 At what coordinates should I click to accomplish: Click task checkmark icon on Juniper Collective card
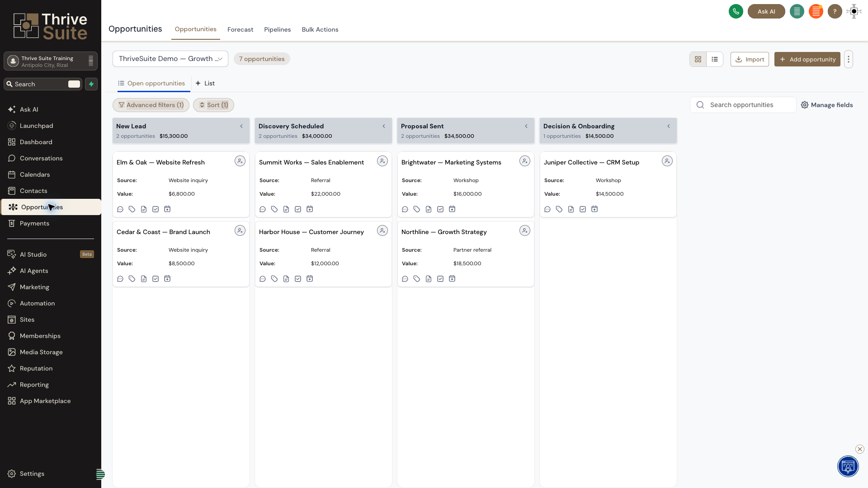583,209
